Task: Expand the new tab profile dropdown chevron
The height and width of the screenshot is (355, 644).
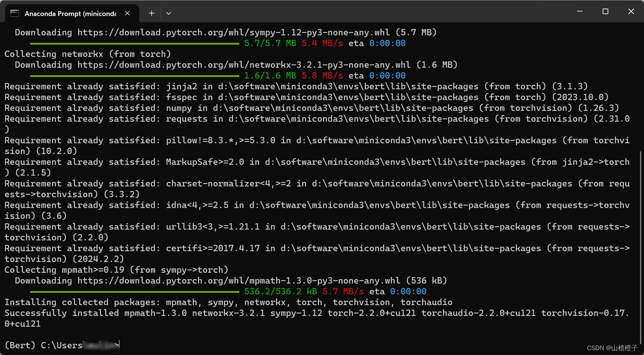Action: 169,13
